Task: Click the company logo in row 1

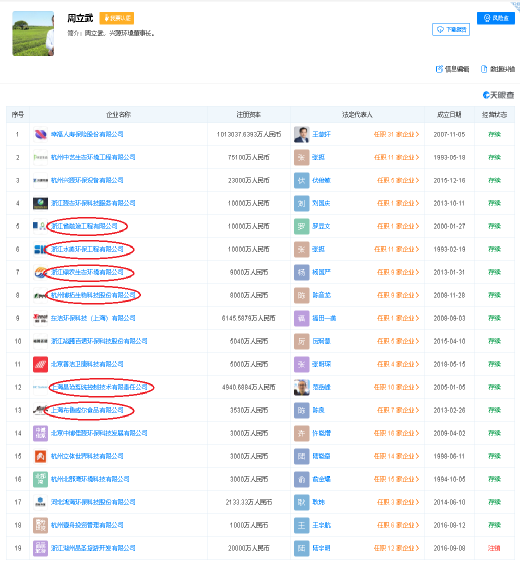Action: click(40, 134)
